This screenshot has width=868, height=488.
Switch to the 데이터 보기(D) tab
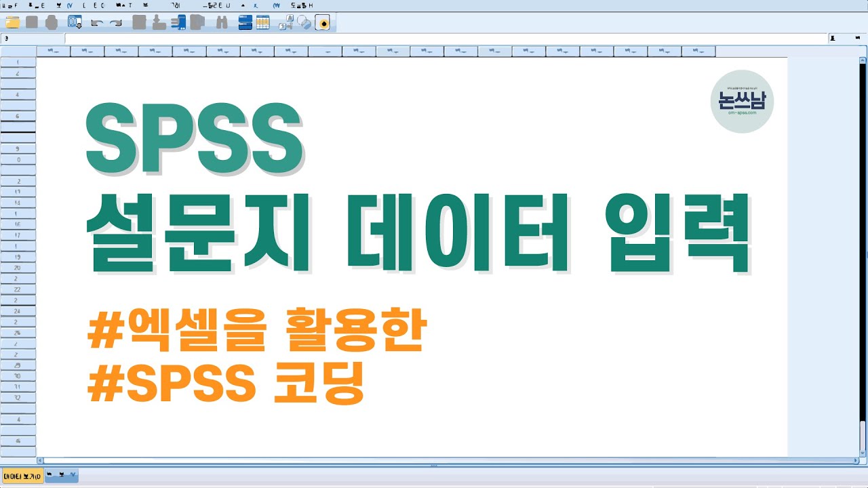click(x=22, y=476)
